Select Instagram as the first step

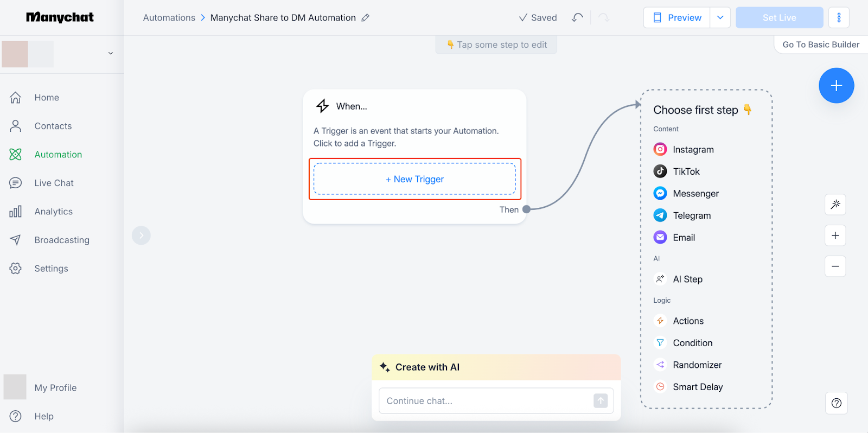click(693, 150)
